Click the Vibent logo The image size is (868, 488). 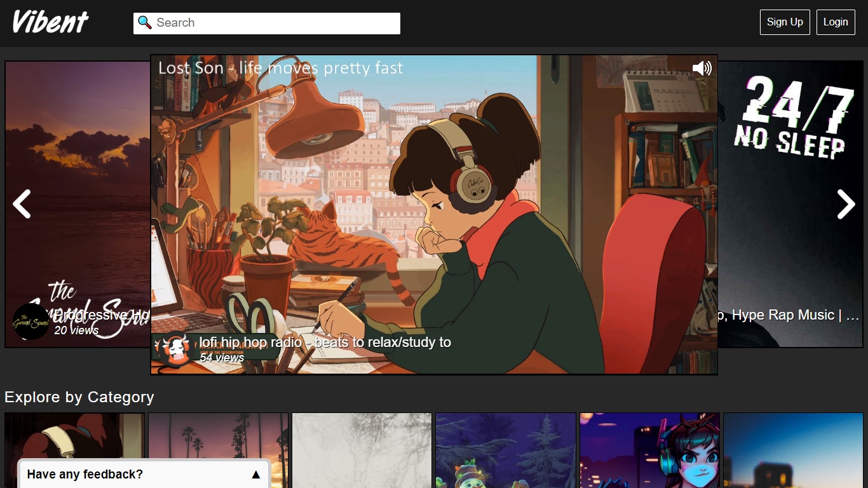[50, 22]
